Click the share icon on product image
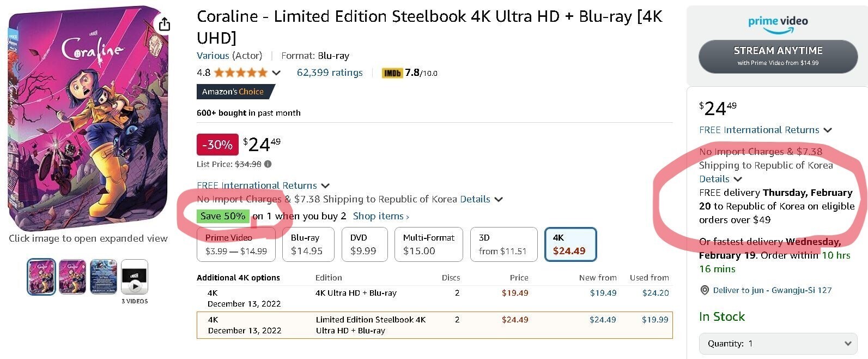The image size is (868, 359). (x=164, y=24)
